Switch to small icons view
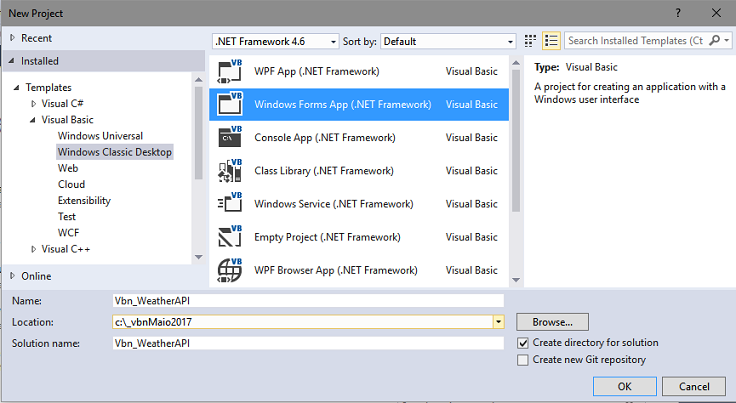The width and height of the screenshot is (736, 403). click(x=530, y=41)
